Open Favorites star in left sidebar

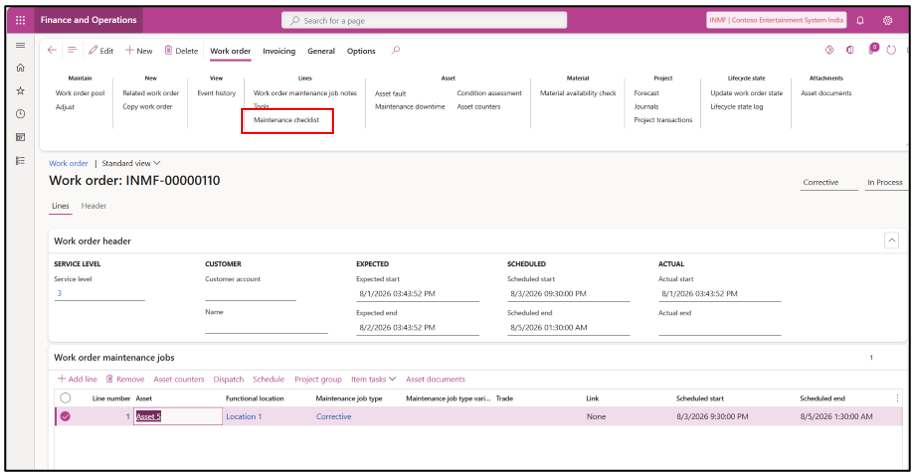(20, 91)
